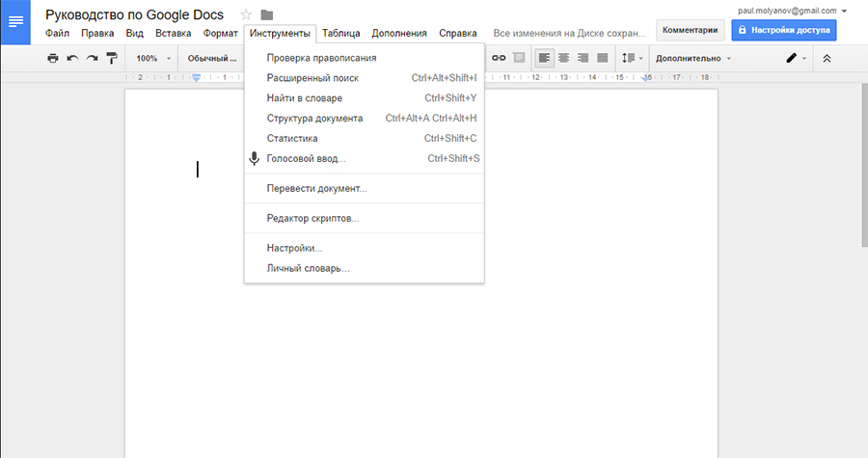Screen dimensions: 868x458
Task: Open Статистика word count
Action: click(x=365, y=138)
